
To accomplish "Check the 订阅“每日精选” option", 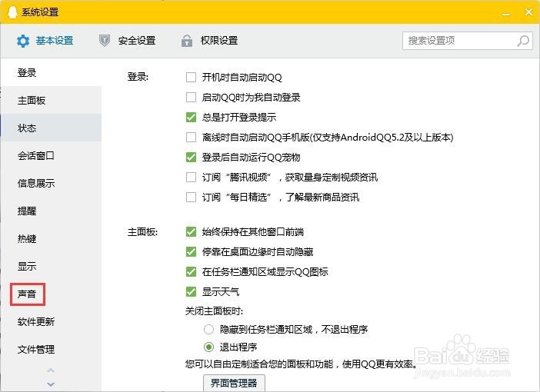I will click(x=191, y=198).
